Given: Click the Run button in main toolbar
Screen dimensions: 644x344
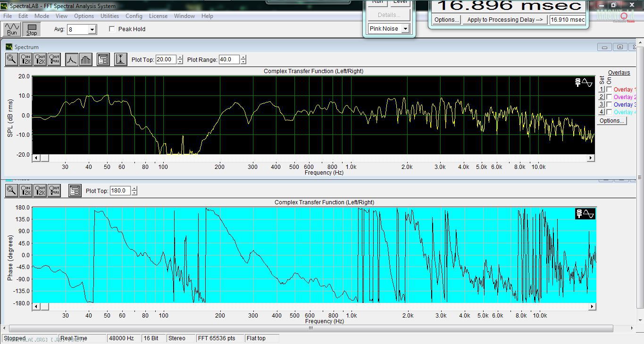Looking at the screenshot, I should pos(12,29).
